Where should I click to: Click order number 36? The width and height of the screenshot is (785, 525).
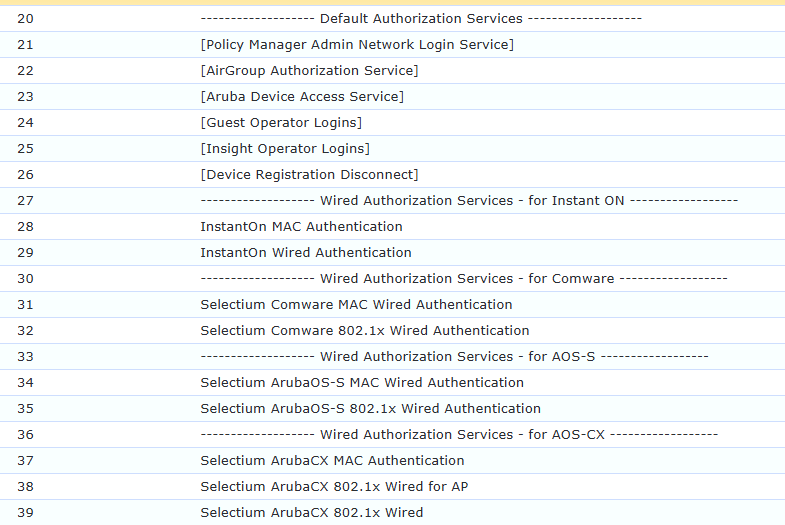click(25, 435)
